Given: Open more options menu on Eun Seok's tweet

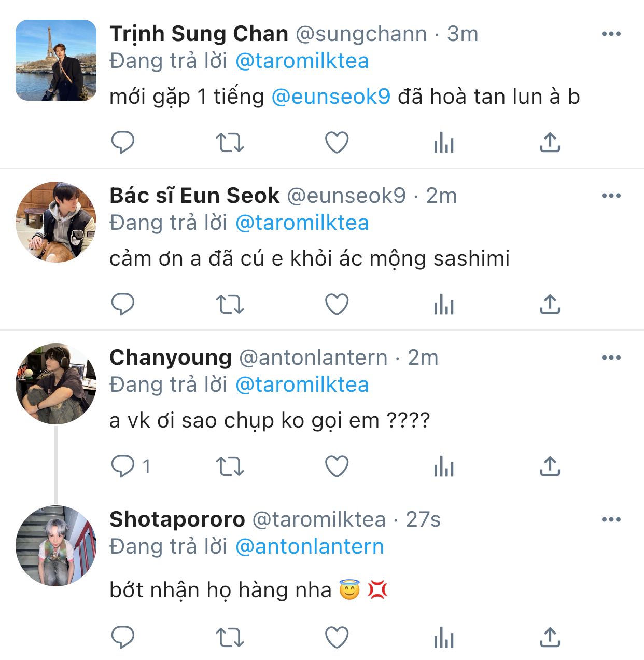Looking at the screenshot, I should click(x=611, y=196).
